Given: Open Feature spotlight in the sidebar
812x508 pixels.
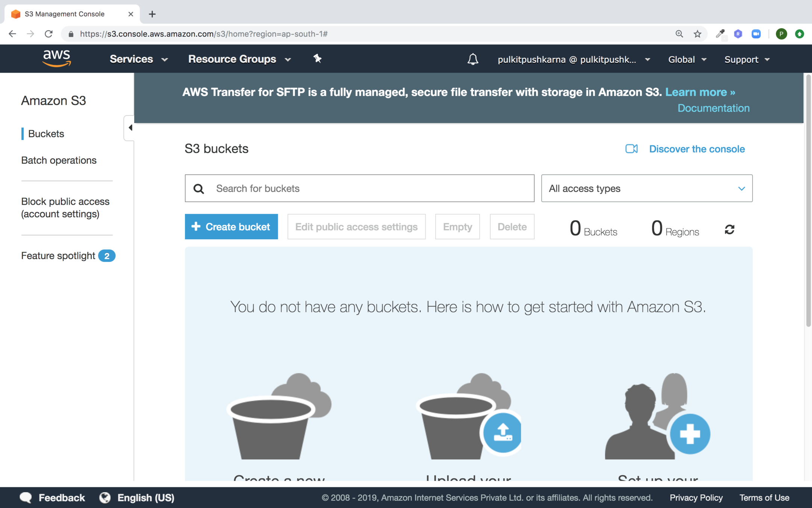Looking at the screenshot, I should pos(58,256).
